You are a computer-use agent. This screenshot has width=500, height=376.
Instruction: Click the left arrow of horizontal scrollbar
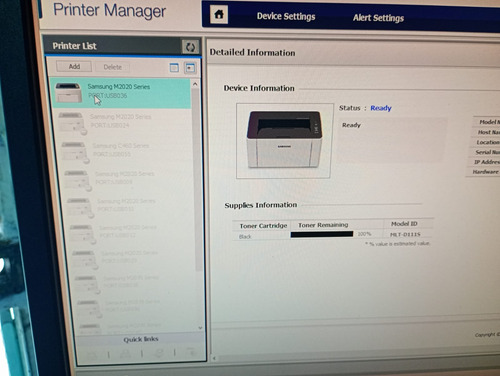[214, 358]
